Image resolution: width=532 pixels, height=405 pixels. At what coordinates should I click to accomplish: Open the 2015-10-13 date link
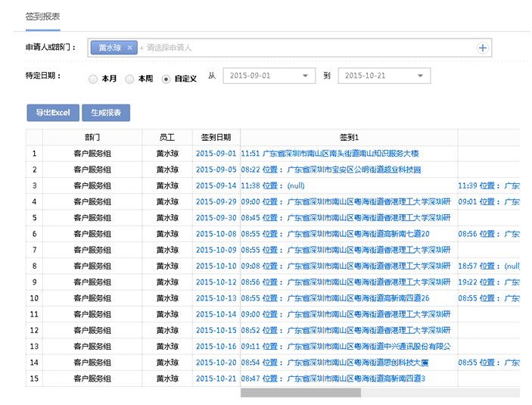point(216,298)
